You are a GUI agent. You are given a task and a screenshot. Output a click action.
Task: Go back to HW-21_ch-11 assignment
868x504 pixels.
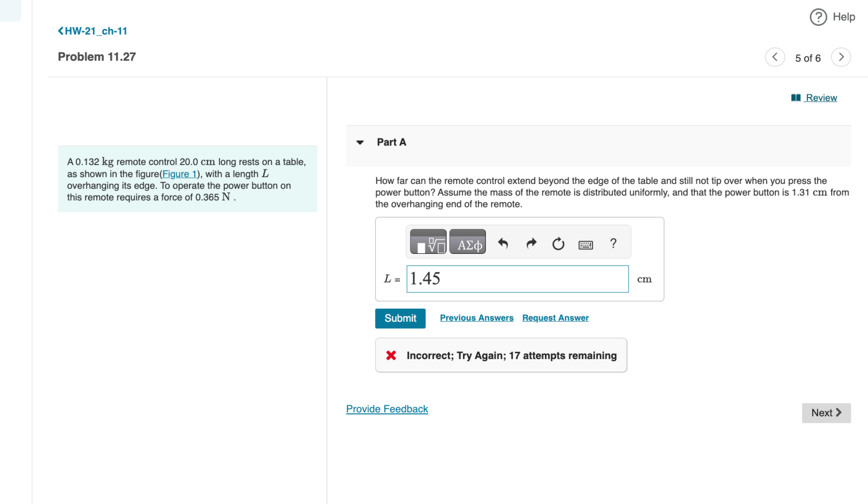point(92,31)
